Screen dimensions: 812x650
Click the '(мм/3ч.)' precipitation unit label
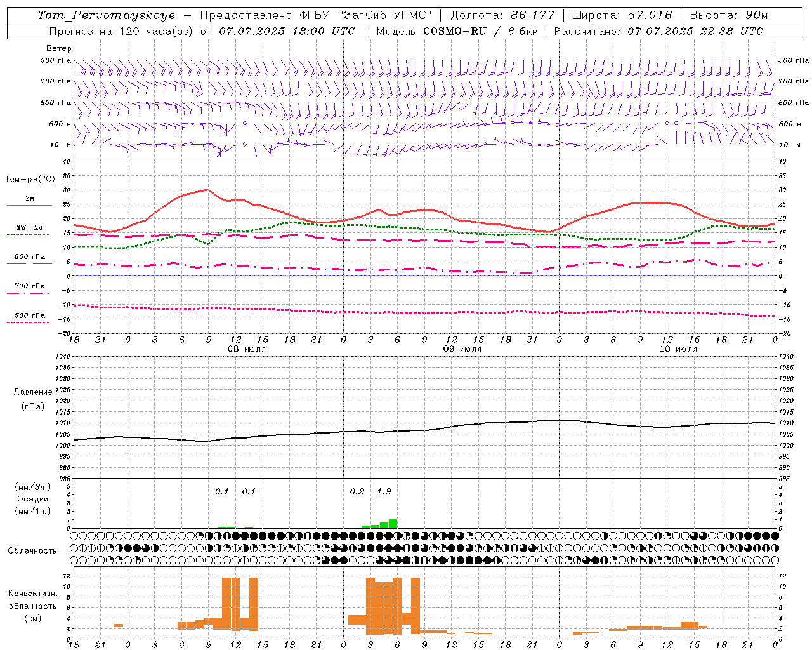33,487
